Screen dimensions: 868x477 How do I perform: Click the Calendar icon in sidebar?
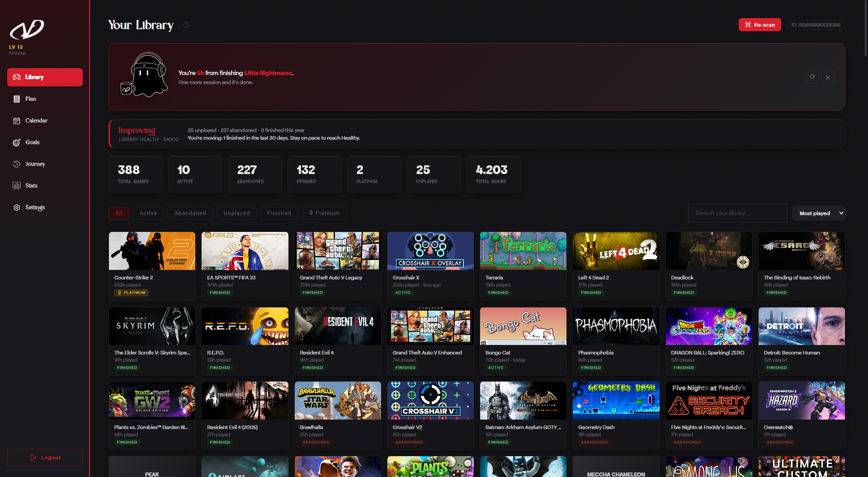point(17,121)
